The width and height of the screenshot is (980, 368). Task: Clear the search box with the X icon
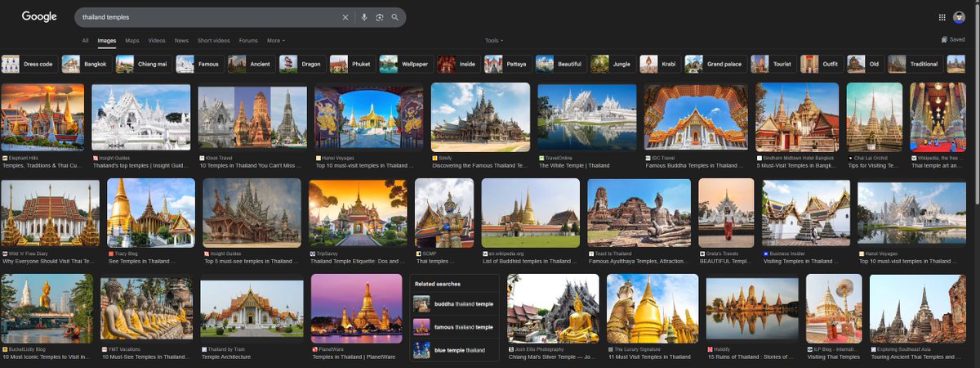(345, 17)
